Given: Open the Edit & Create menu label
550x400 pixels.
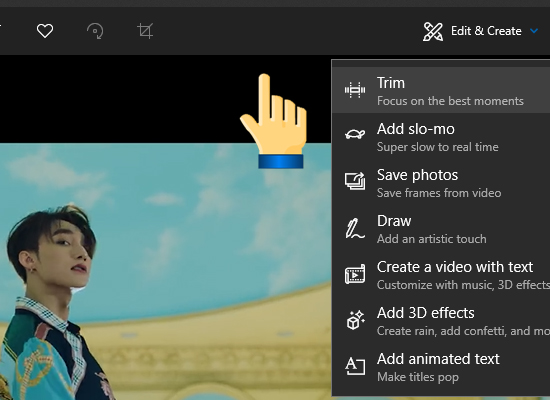Looking at the screenshot, I should pyautogui.click(x=486, y=31).
